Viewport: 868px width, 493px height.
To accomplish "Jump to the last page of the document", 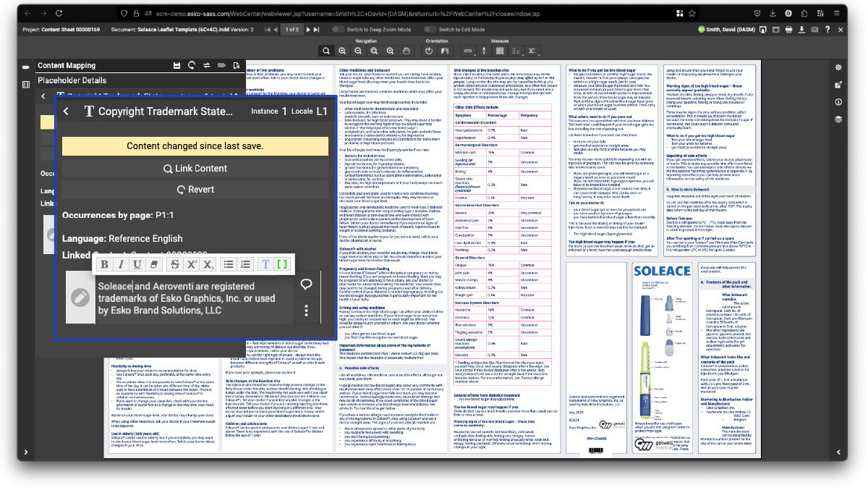I will [318, 30].
